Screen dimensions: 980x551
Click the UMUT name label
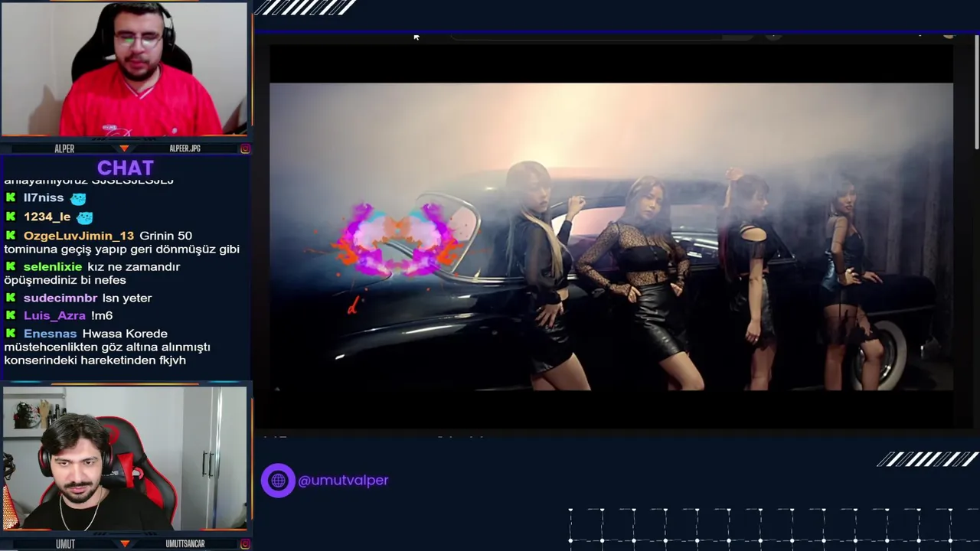tap(65, 544)
